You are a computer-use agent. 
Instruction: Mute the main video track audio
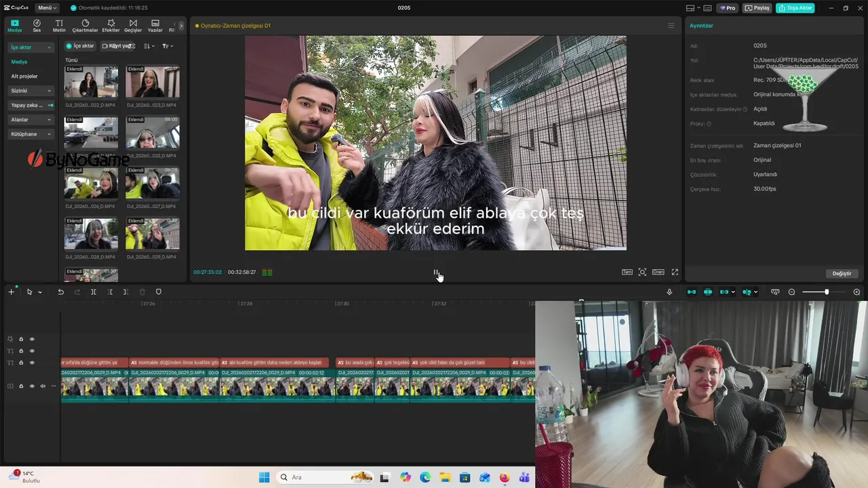tap(42, 386)
